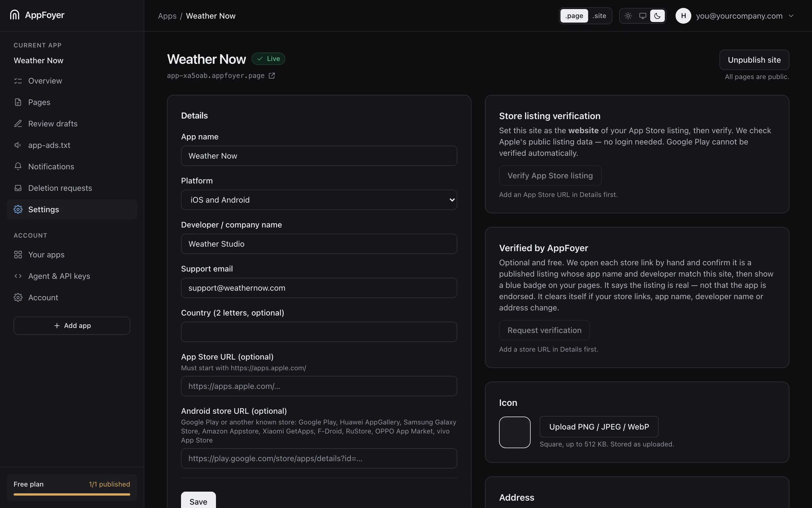This screenshot has height=508, width=812.
Task: Click the Agent & API keys code icon
Action: point(18,276)
